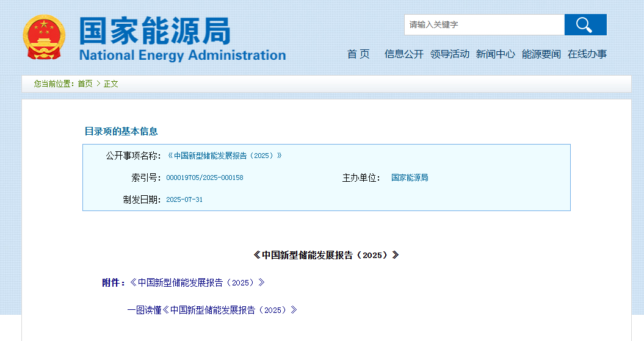The width and height of the screenshot is (644, 341).
Task: Open the 首页 navigation menu item
Action: click(x=358, y=54)
